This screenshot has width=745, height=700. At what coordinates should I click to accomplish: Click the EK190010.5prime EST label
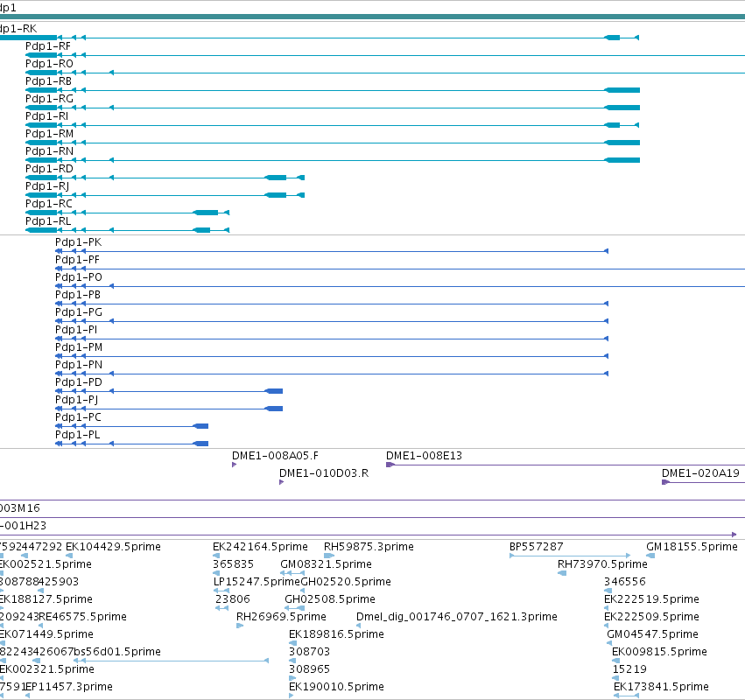pyautogui.click(x=336, y=687)
